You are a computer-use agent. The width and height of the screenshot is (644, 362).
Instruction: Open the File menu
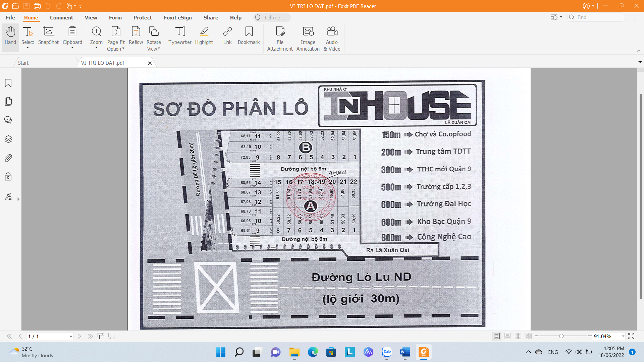(x=10, y=17)
